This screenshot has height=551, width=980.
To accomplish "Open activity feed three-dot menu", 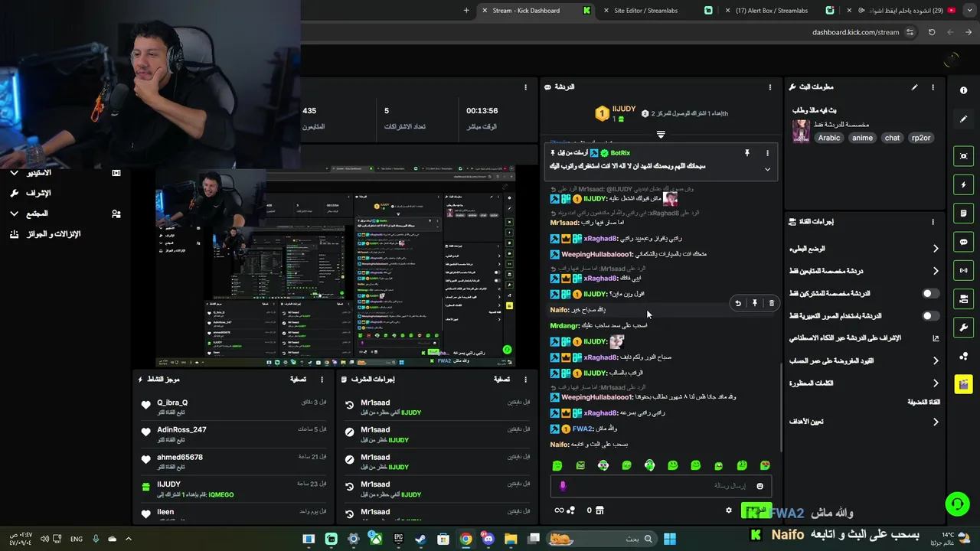I will coord(322,379).
